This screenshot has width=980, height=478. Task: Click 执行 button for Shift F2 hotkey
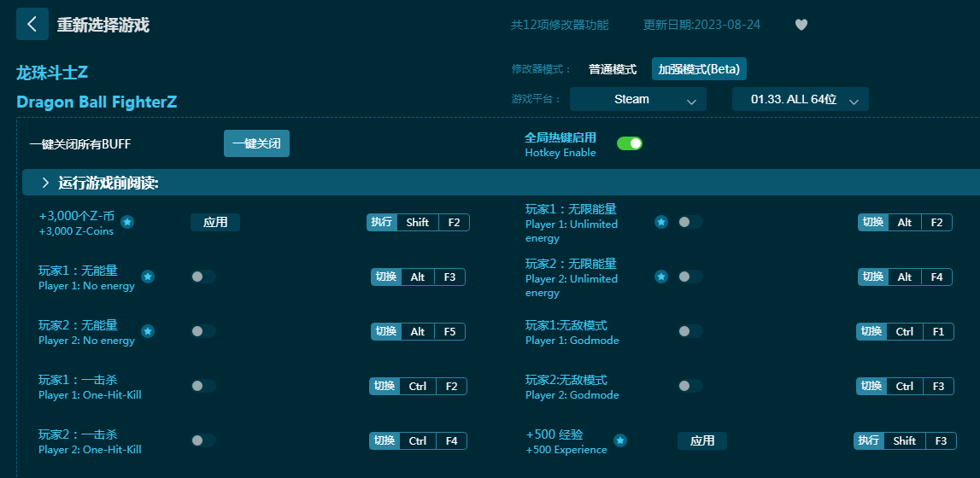382,222
